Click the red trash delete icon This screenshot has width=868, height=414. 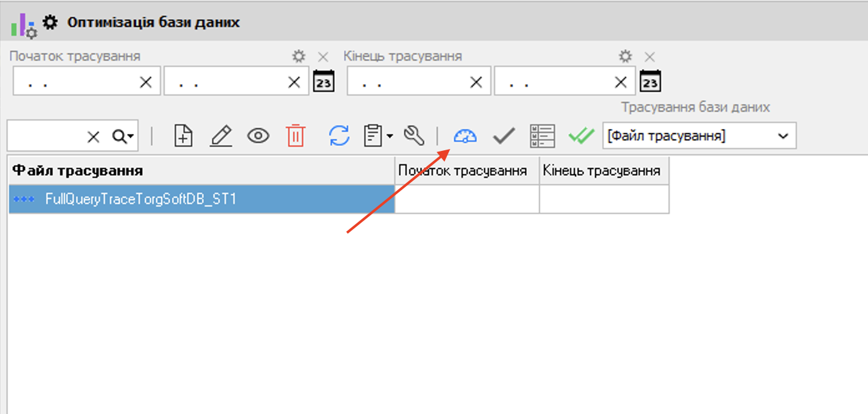click(296, 135)
